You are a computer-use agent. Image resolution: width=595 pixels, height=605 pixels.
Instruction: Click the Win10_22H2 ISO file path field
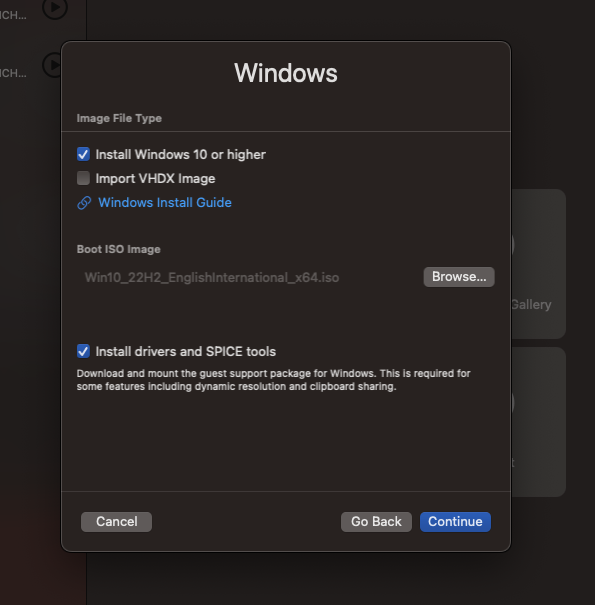coord(212,277)
